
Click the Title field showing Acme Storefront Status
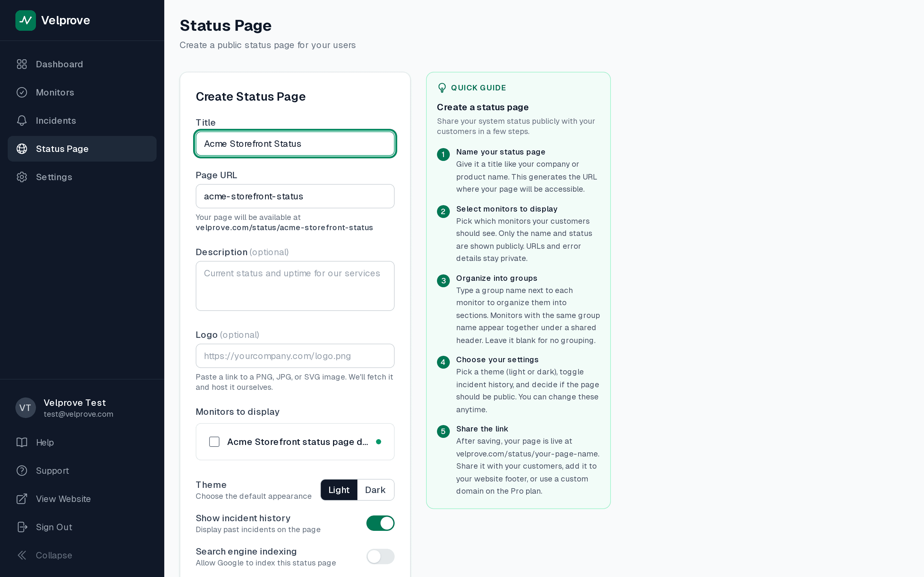[x=295, y=144]
